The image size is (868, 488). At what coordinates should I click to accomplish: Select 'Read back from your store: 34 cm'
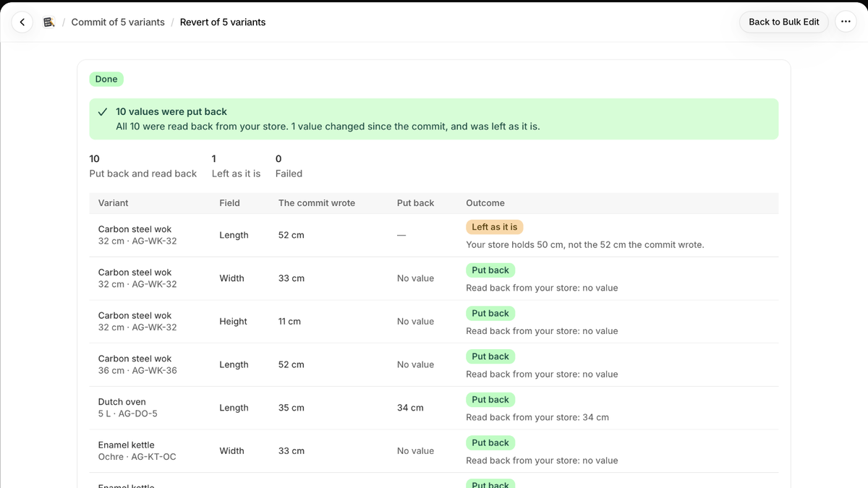tap(537, 418)
